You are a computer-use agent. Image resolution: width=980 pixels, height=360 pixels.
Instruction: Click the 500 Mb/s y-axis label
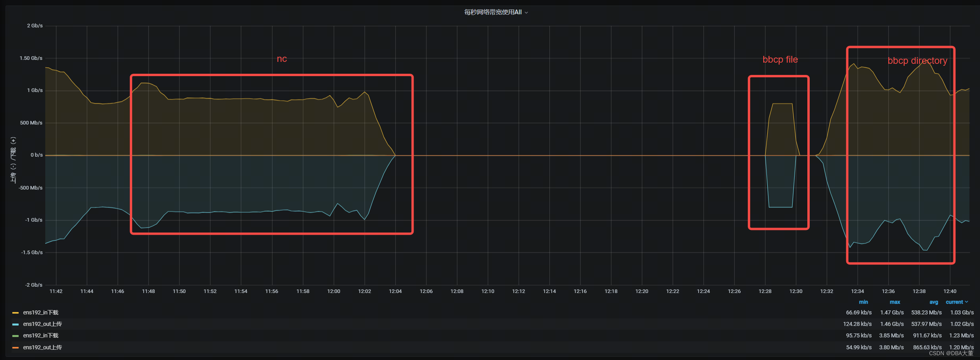click(x=31, y=123)
